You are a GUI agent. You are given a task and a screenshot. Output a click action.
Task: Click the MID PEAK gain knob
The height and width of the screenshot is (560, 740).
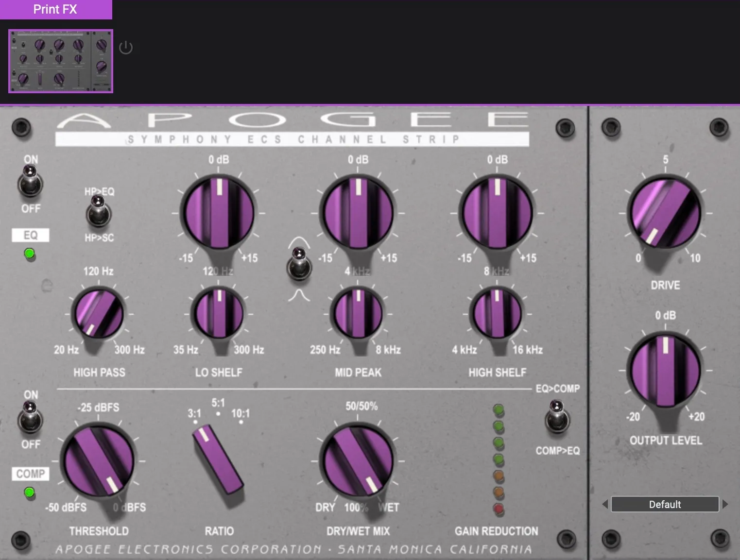tap(358, 213)
